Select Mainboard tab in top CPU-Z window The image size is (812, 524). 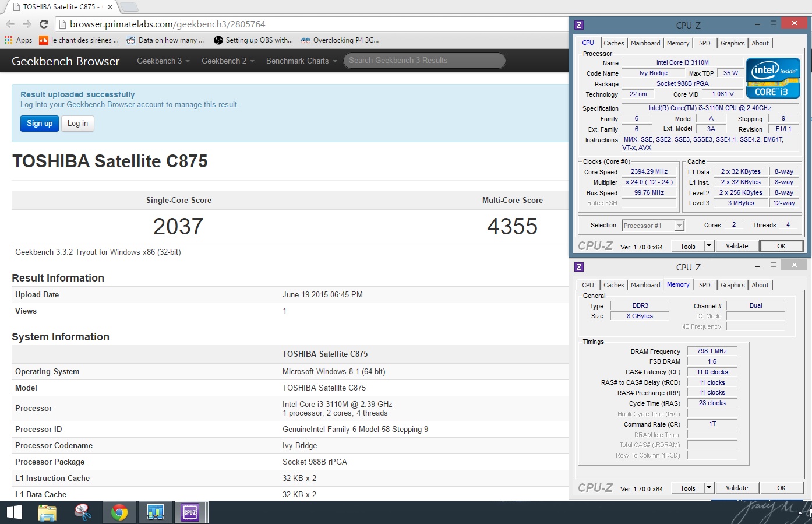[x=645, y=43]
